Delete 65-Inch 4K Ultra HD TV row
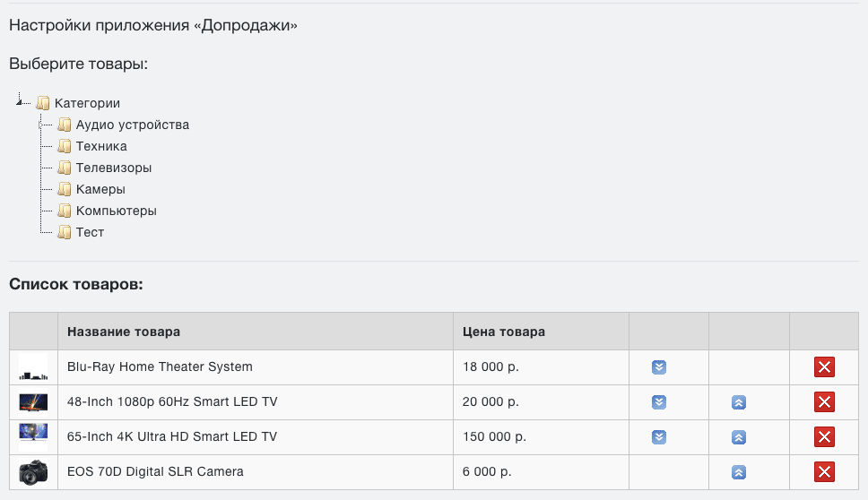868x500 pixels. click(824, 436)
